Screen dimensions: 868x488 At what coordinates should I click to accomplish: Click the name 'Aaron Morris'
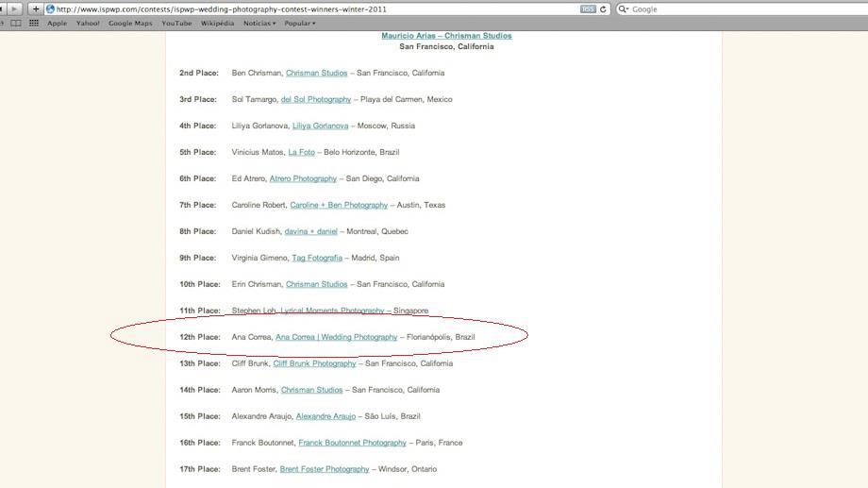click(254, 390)
